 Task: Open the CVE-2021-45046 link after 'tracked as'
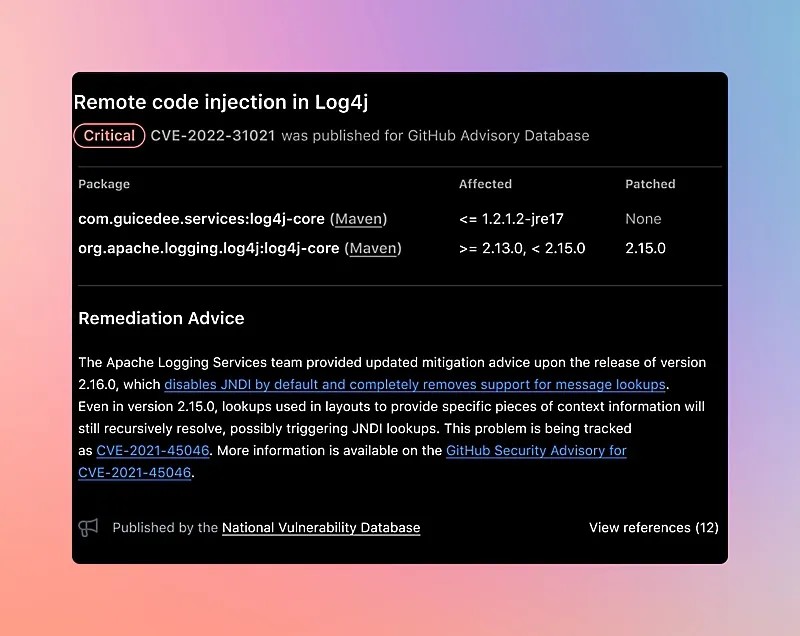153,451
